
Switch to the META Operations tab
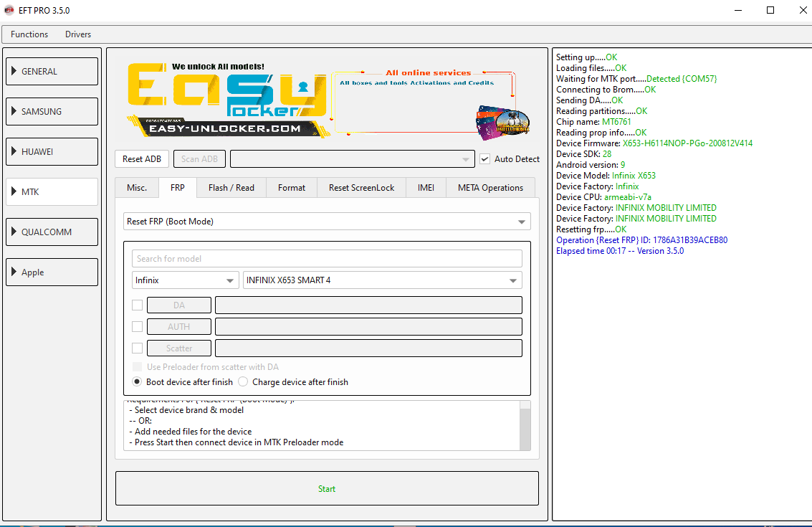490,188
